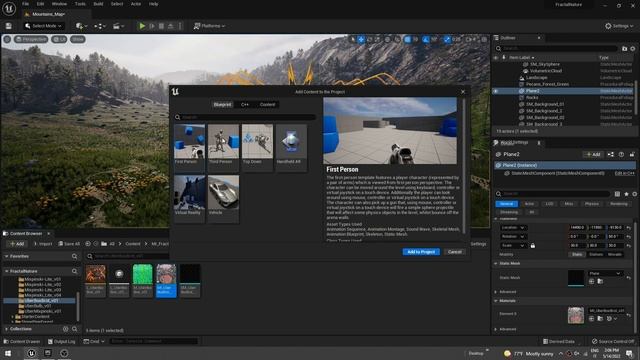The height and width of the screenshot is (360, 640).
Task: Switch to the C++ tab in the dialog
Action: [x=245, y=104]
